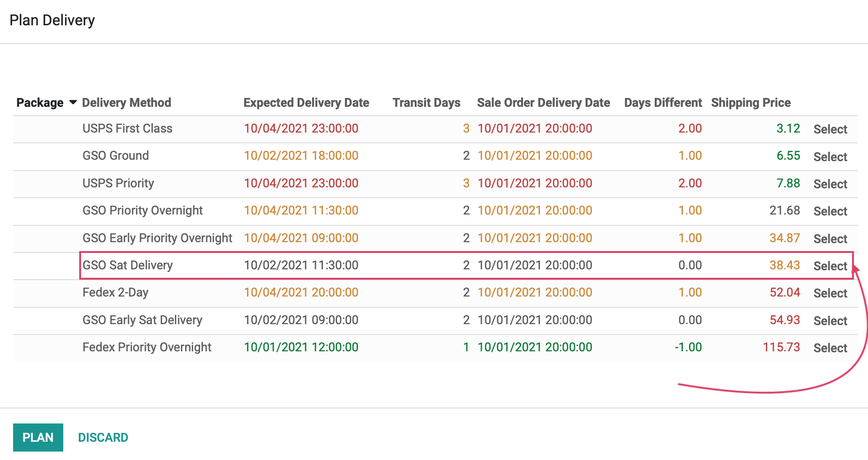This screenshot has width=868, height=460.
Task: Click shipping price 21.68
Action: (785, 210)
